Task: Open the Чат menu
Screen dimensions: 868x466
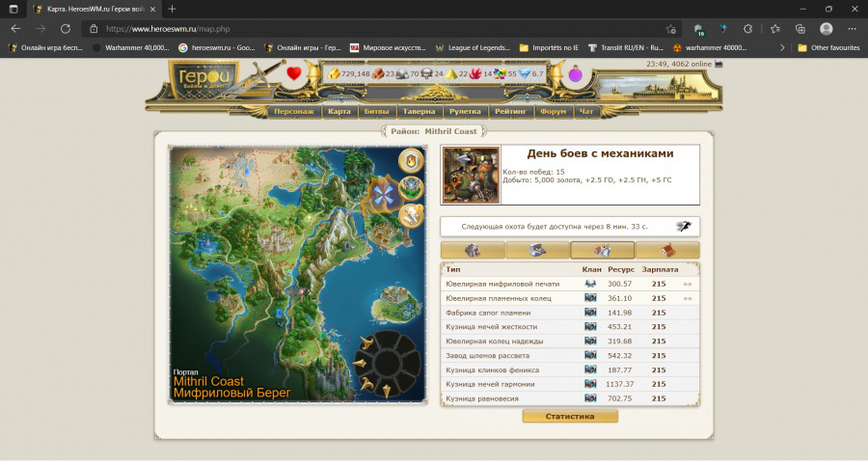Action: [585, 111]
